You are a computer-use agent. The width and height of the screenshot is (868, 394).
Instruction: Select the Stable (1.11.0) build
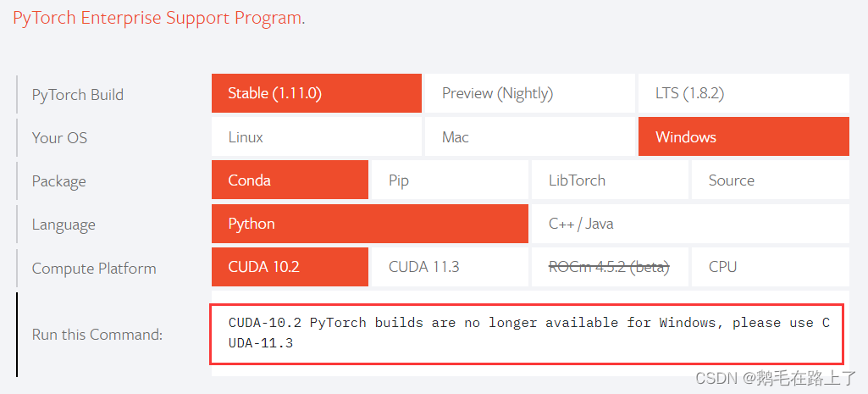(316, 93)
